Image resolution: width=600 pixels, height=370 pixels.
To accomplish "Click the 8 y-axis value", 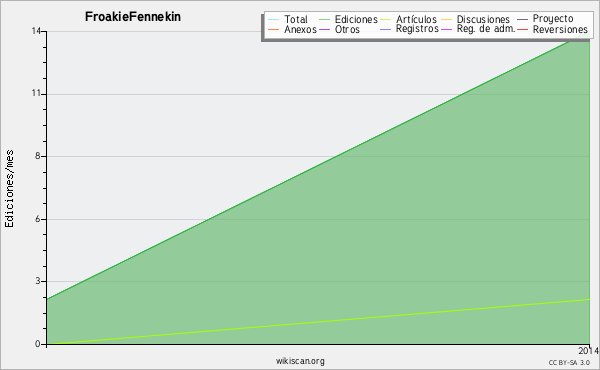I will 38,156.
